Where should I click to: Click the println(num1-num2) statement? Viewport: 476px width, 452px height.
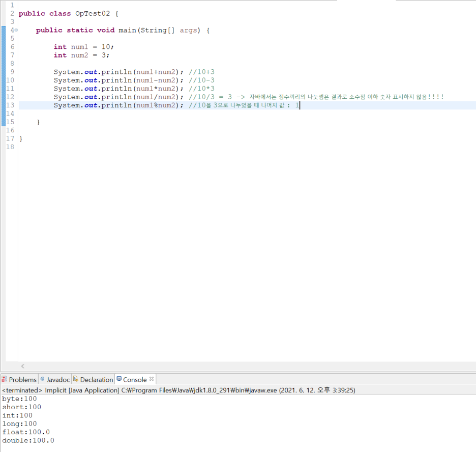tap(118, 80)
